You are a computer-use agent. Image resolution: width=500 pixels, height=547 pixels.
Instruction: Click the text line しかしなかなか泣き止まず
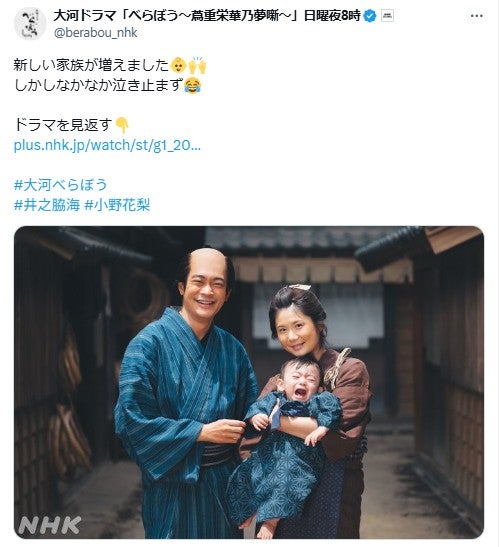click(98, 85)
